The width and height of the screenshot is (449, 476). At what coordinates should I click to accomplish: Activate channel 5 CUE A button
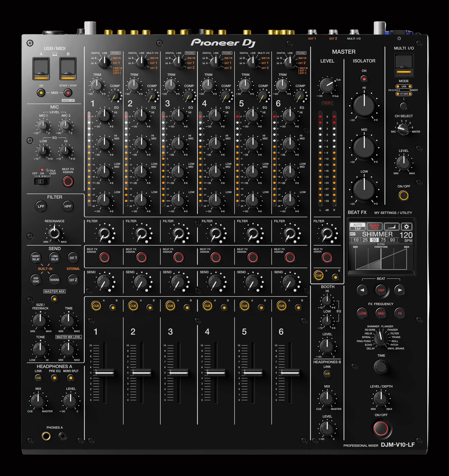point(245,306)
